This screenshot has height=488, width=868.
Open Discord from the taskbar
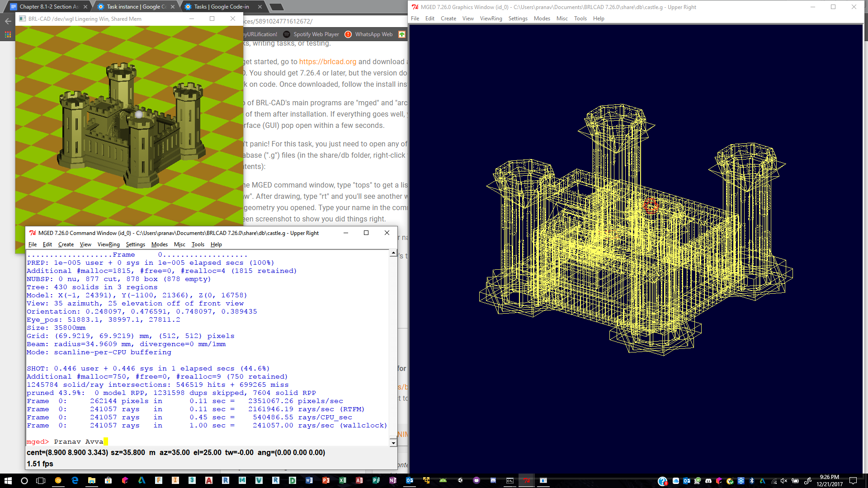[x=493, y=480]
